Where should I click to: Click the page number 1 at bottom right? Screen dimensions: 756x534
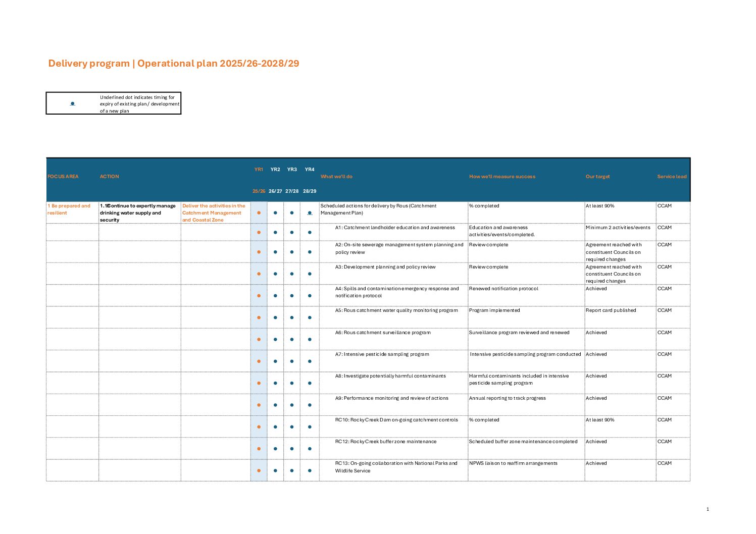(708, 509)
